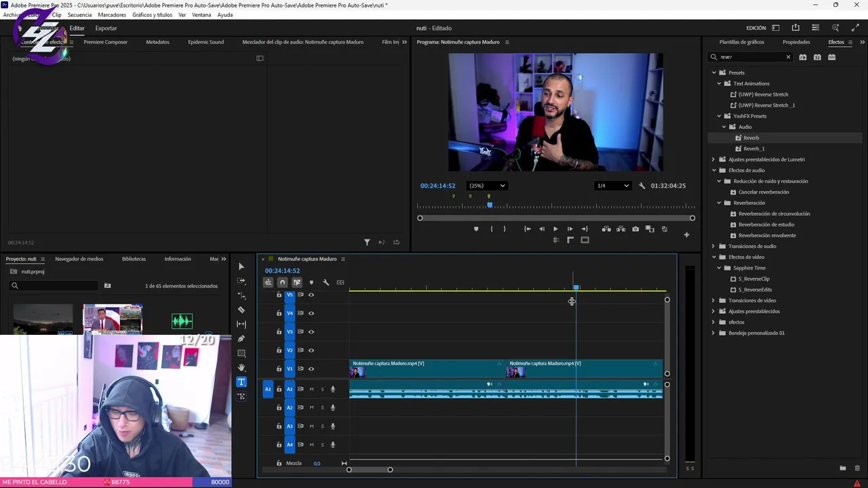Switch to the Propiedades tab
The image size is (868, 488).
(796, 42)
